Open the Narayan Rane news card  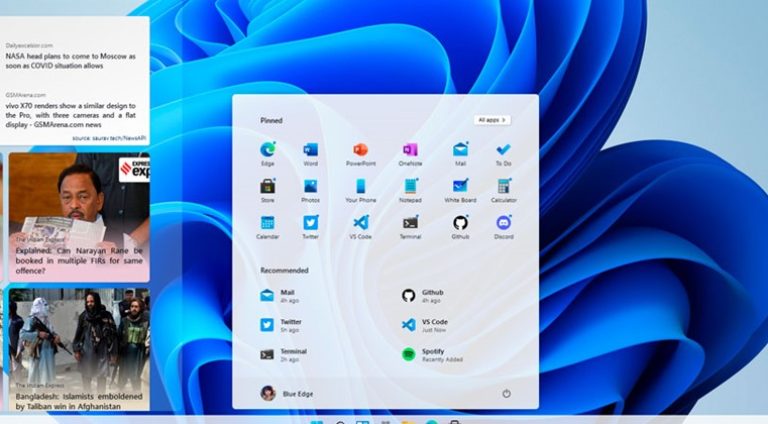(79, 217)
